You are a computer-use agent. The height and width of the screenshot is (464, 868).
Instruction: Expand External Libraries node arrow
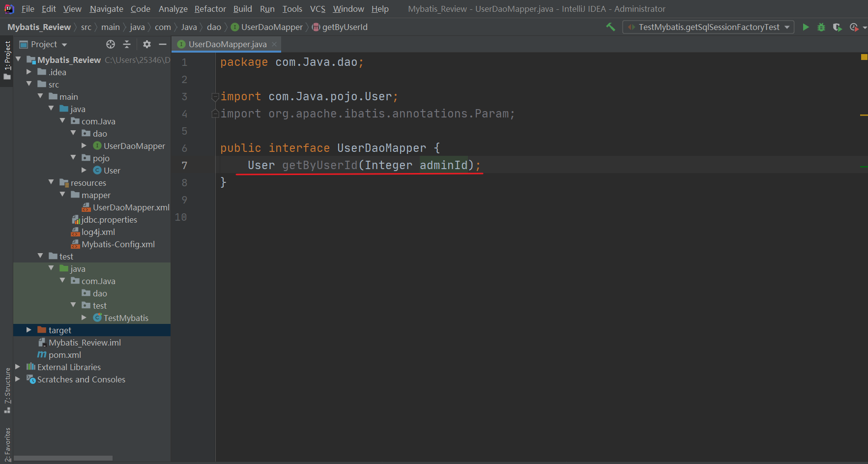pyautogui.click(x=18, y=367)
